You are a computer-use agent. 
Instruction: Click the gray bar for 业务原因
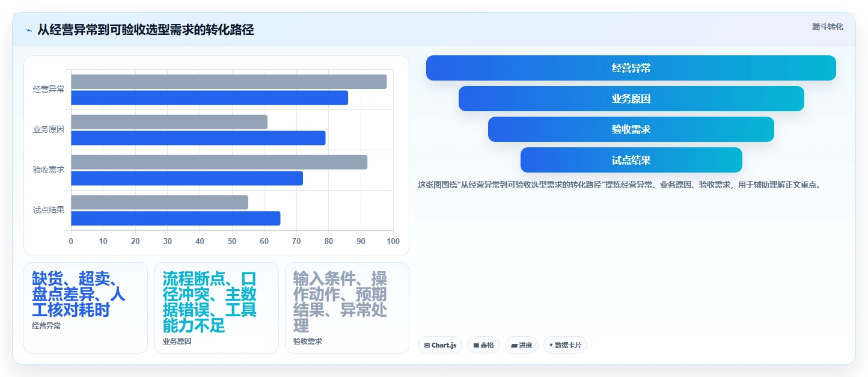[170, 122]
